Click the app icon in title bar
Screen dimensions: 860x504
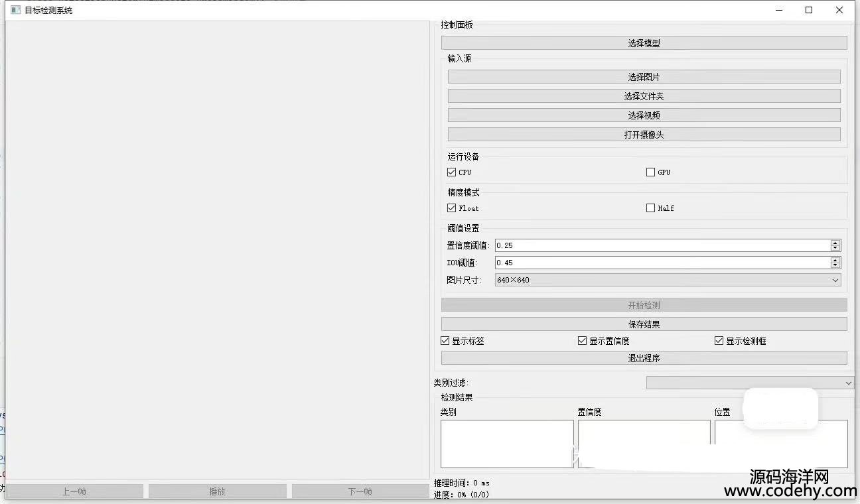[x=16, y=10]
